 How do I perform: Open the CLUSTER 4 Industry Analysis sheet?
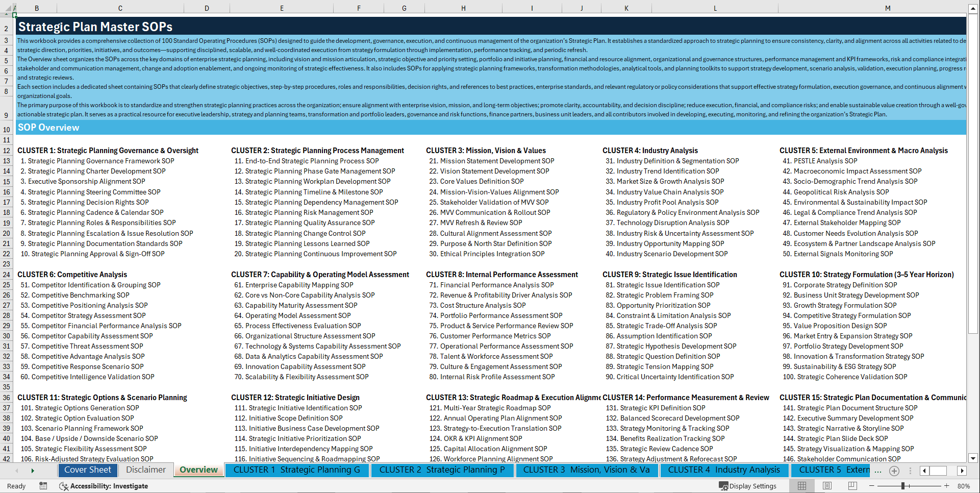(724, 470)
